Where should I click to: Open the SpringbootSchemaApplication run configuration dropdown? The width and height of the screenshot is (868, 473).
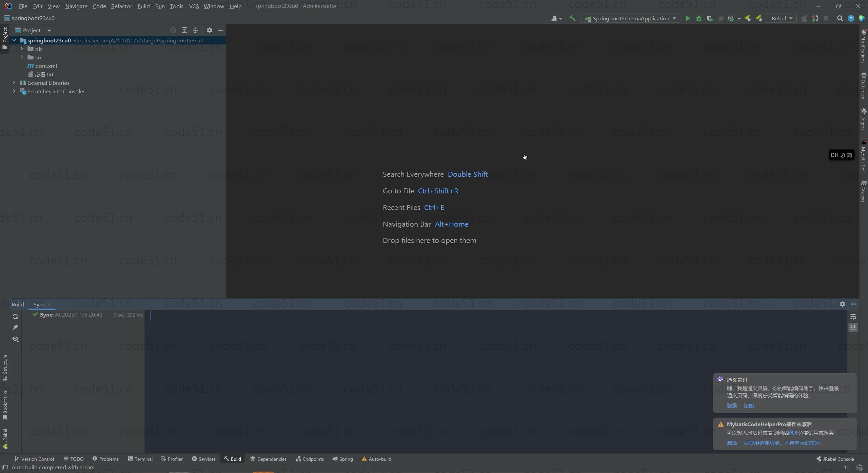tap(630, 18)
